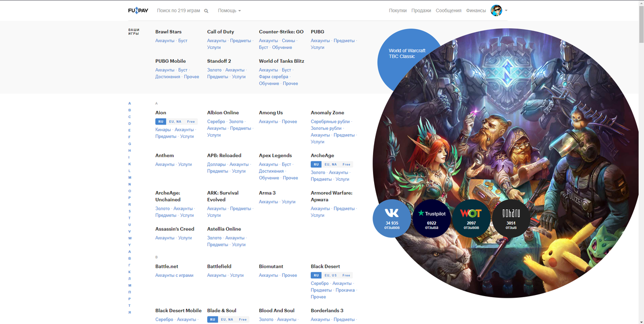The width and height of the screenshot is (644, 324).
Task: Open Battlefield game title
Action: [x=219, y=267]
